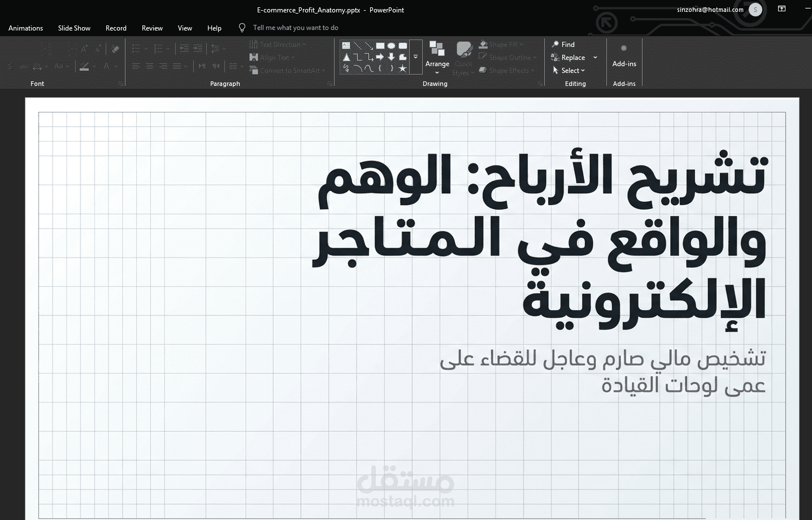
Task: Toggle Align Right paragraph alignment
Action: pos(163,66)
